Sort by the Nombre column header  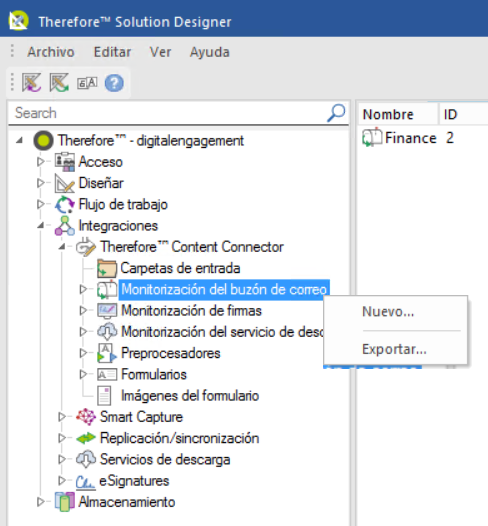tap(398, 114)
